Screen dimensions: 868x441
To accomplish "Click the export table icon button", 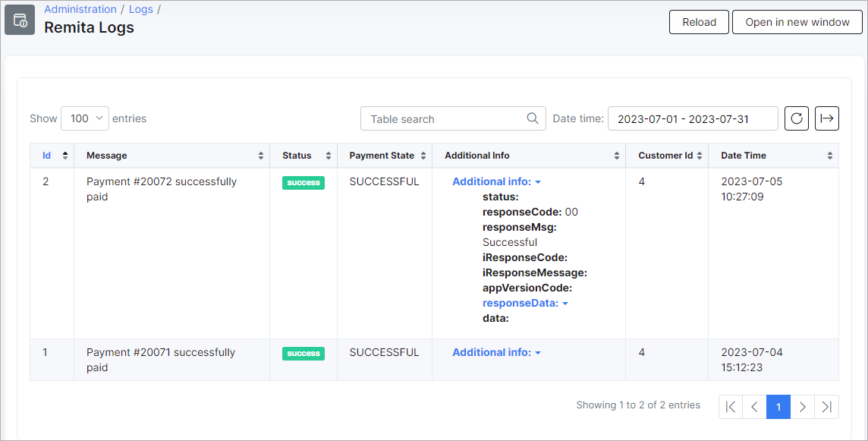I will (x=827, y=118).
